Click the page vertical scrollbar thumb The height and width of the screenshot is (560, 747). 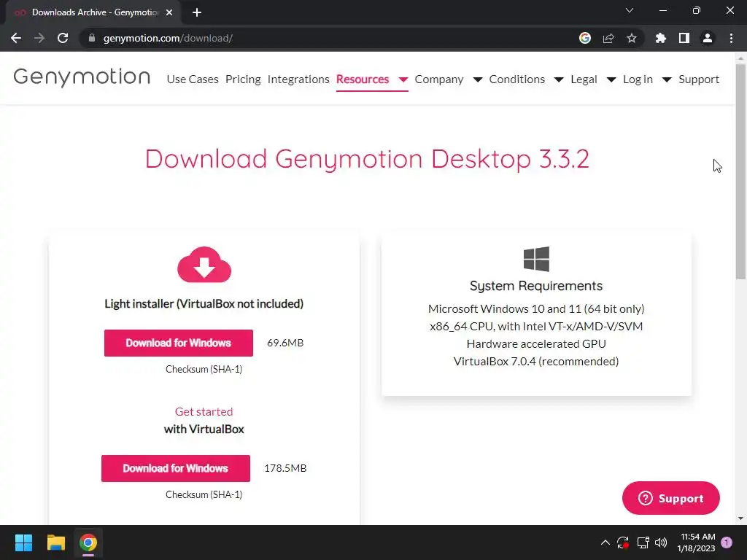pyautogui.click(x=740, y=171)
